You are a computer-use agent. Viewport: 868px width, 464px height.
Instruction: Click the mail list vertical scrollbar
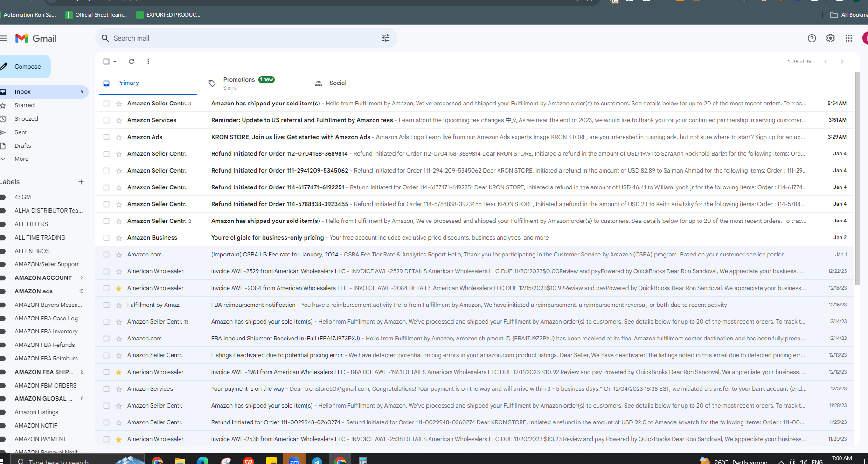click(x=858, y=179)
